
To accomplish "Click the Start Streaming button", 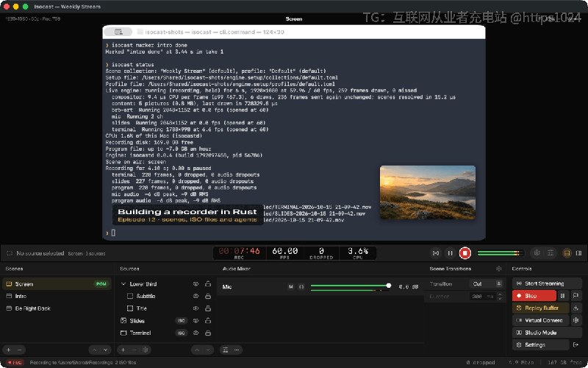I will 547,283.
